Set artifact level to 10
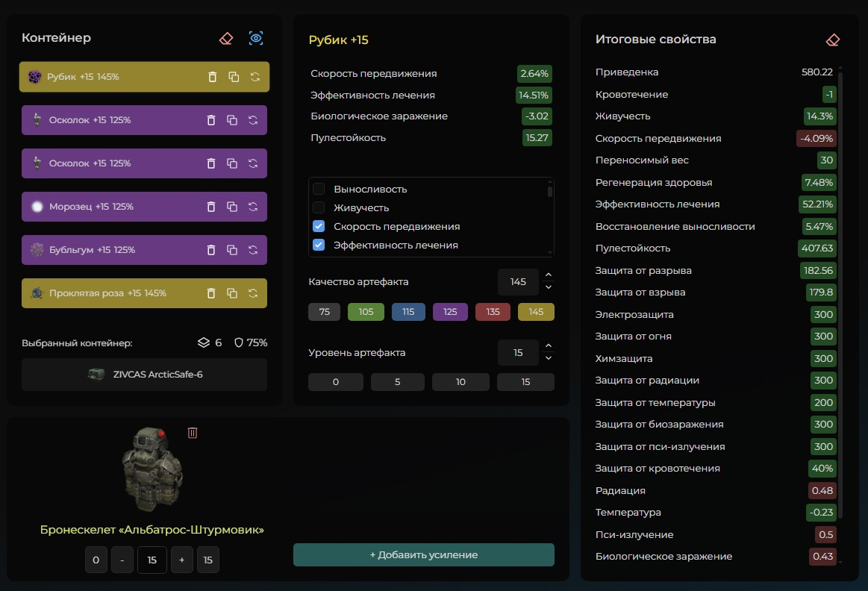This screenshot has height=591, width=868. pyautogui.click(x=460, y=382)
